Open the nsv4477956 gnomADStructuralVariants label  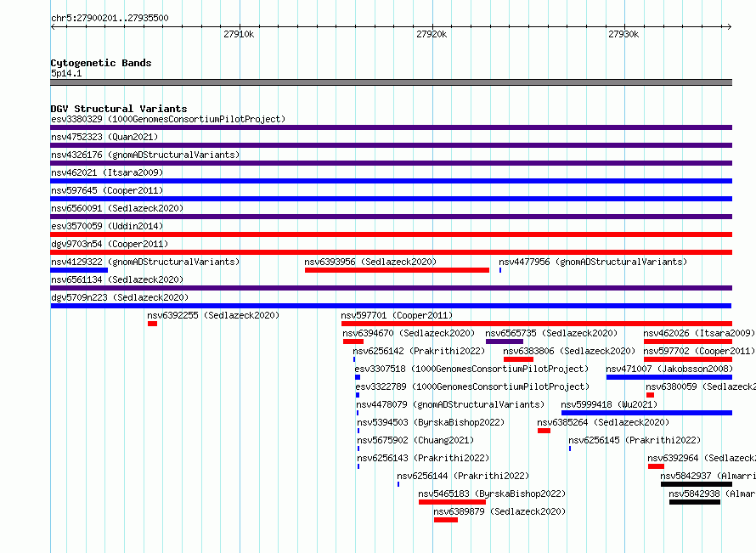(593, 262)
